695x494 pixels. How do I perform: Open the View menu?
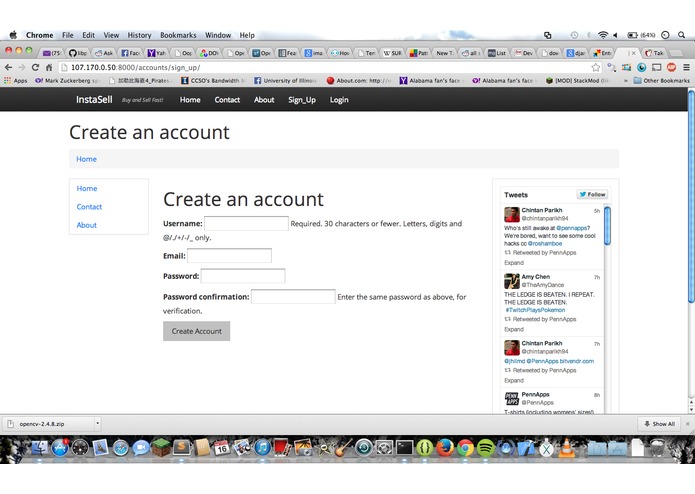pos(111,35)
